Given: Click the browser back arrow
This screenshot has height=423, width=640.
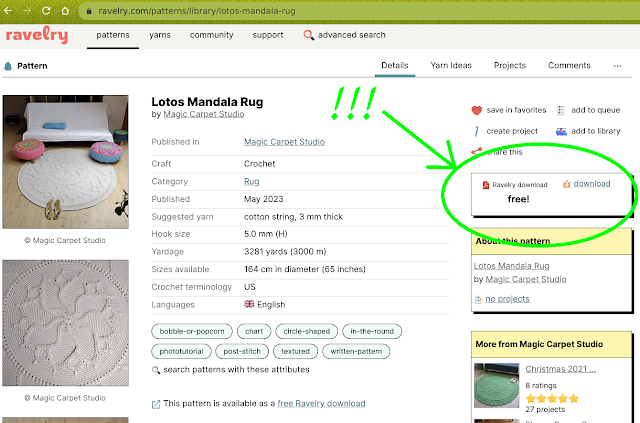Looking at the screenshot, I should pyautogui.click(x=8, y=11).
